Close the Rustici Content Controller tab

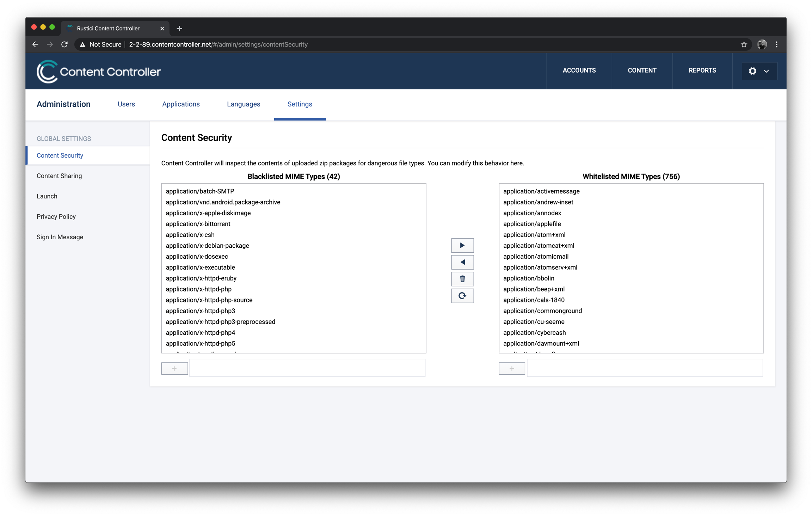tap(162, 29)
